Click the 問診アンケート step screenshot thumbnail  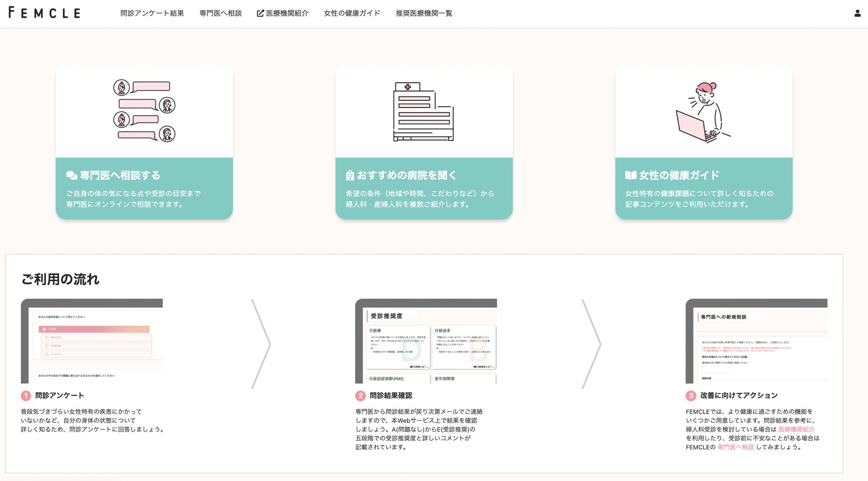pyautogui.click(x=92, y=341)
